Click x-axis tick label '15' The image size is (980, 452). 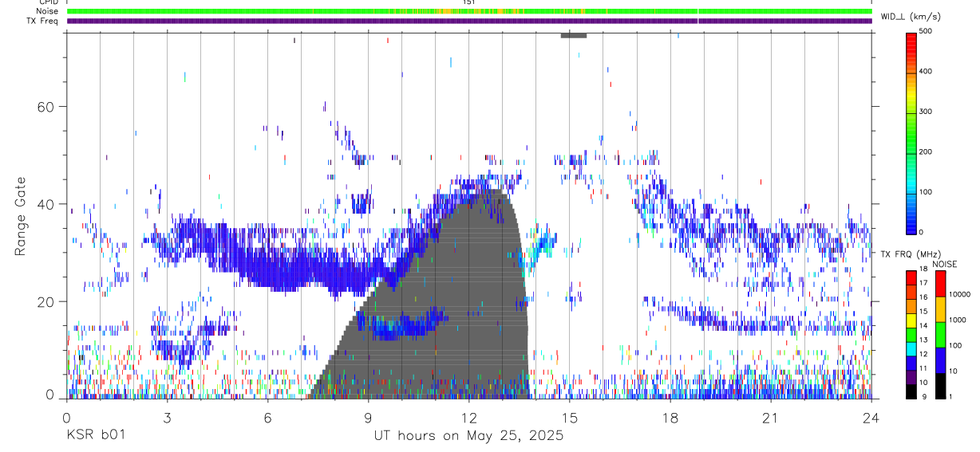569,417
